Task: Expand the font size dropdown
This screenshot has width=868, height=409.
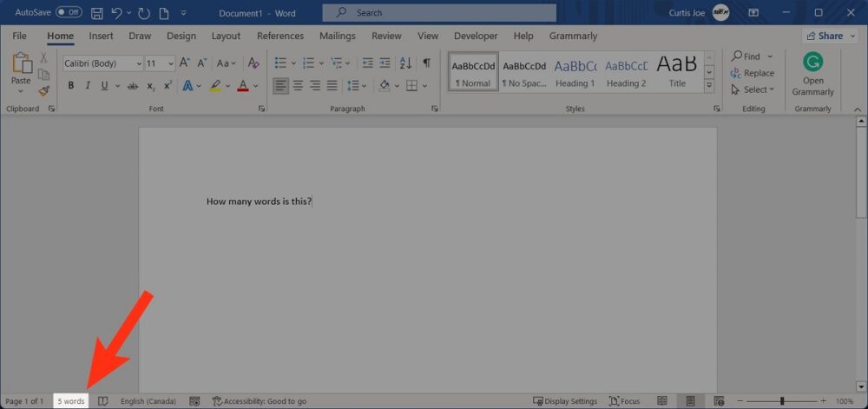Action: [x=171, y=63]
